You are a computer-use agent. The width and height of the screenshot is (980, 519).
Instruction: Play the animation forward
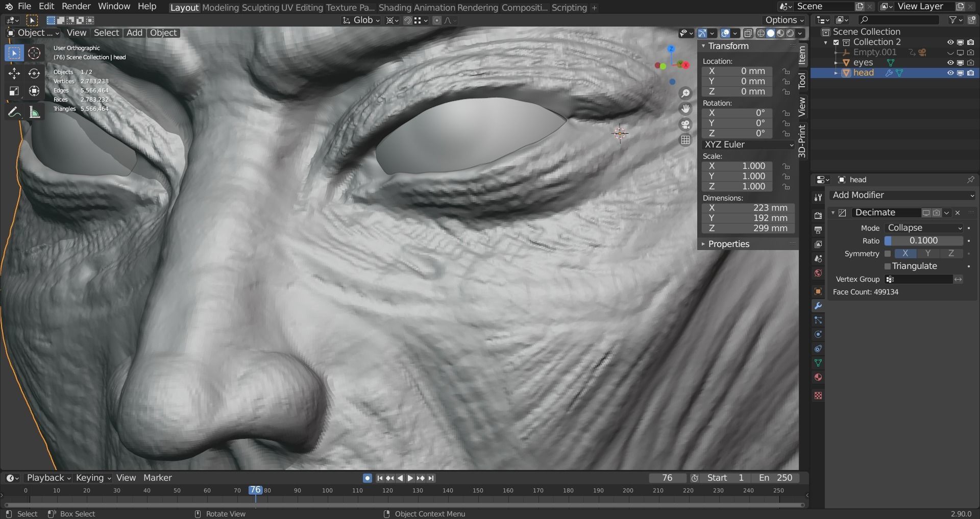(x=410, y=478)
